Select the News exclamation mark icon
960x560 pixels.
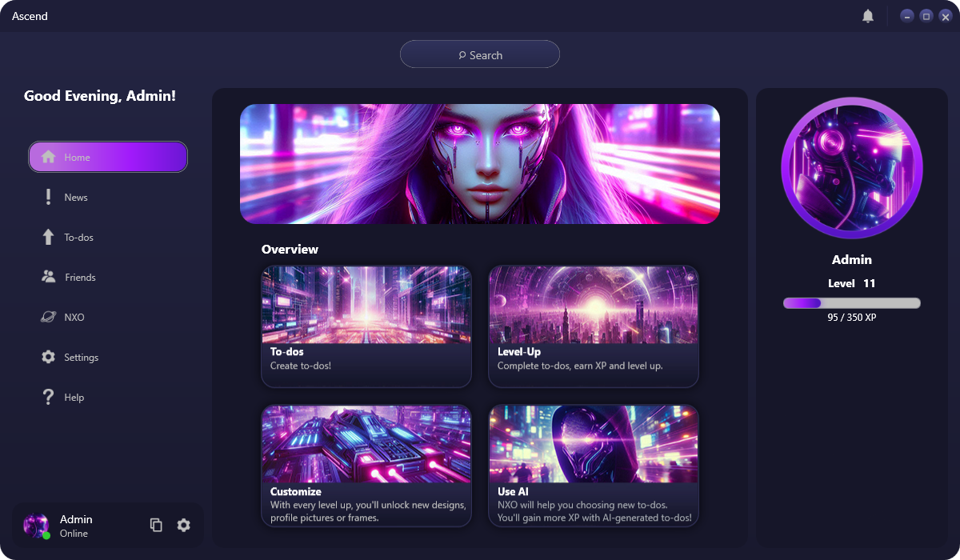[49, 197]
